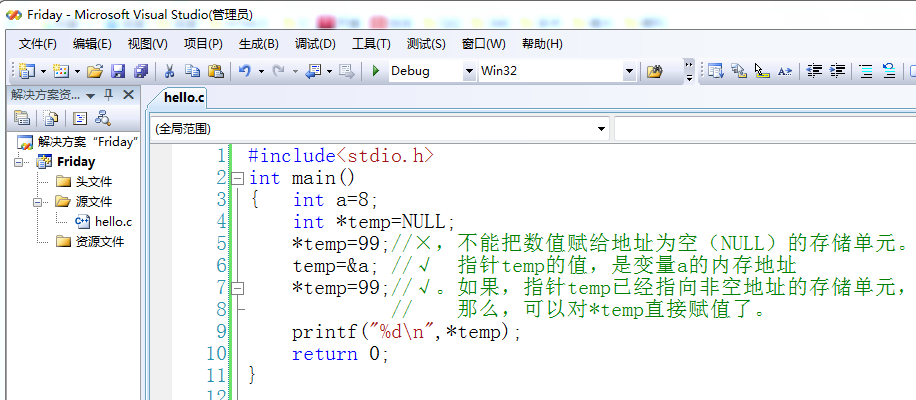Click the Navigate Backward icon

click(x=314, y=71)
